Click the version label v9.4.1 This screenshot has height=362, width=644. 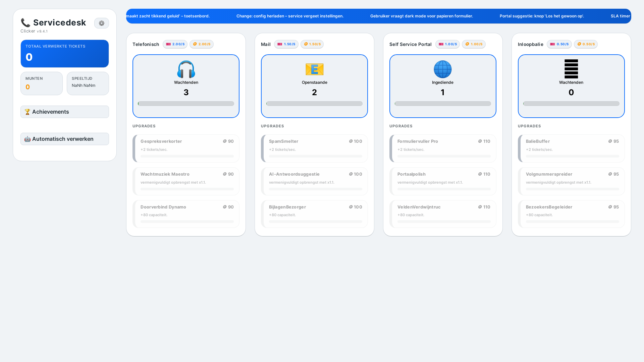tap(42, 32)
